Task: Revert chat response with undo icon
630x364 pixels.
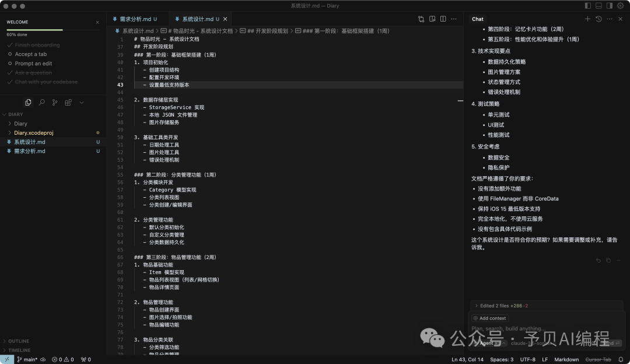Action: [x=598, y=260]
